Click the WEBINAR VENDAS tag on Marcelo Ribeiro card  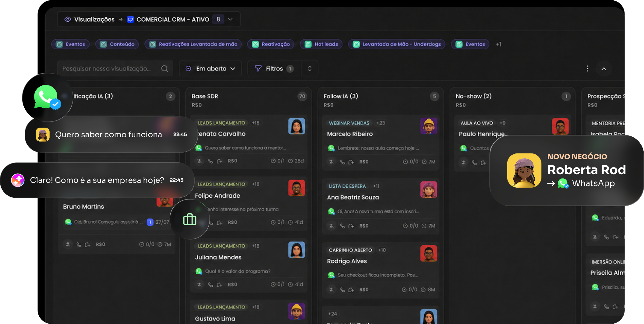[349, 123]
